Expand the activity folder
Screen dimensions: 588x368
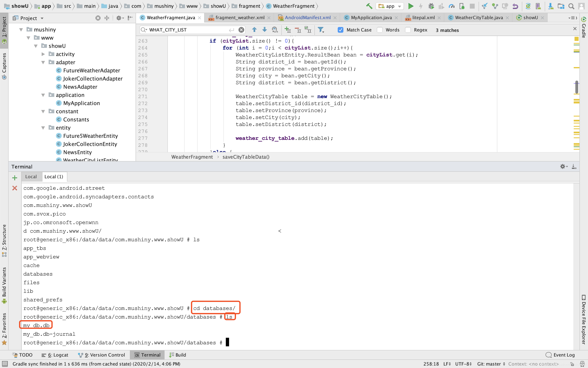(x=43, y=54)
